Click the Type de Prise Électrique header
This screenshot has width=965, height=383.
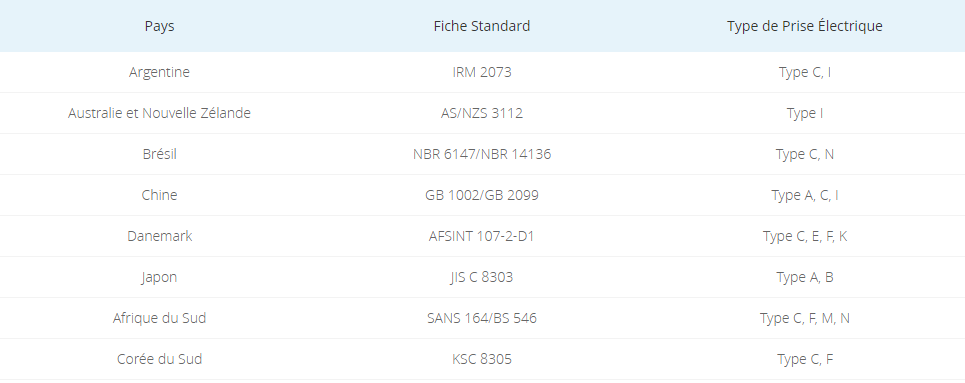(x=804, y=26)
